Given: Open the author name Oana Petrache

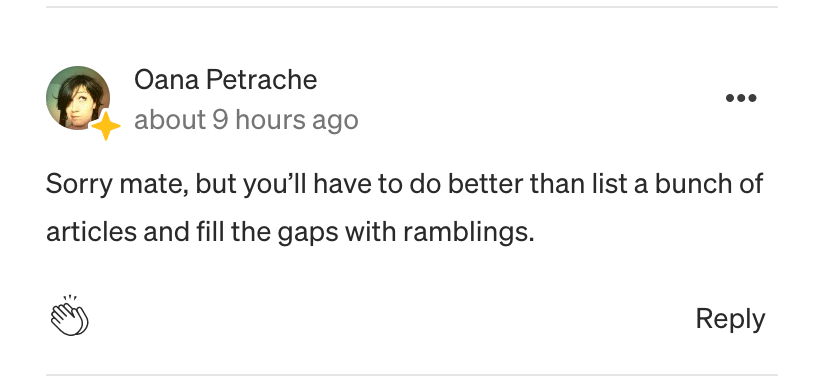Looking at the screenshot, I should [x=225, y=80].
